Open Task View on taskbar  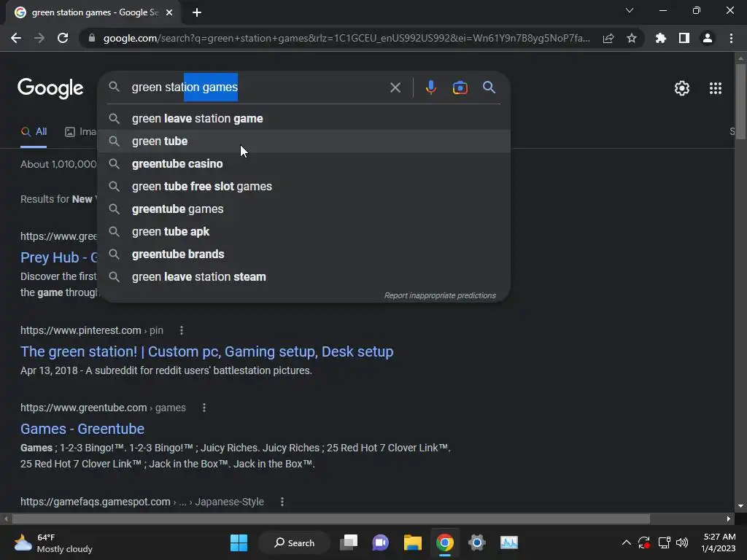coord(348,542)
